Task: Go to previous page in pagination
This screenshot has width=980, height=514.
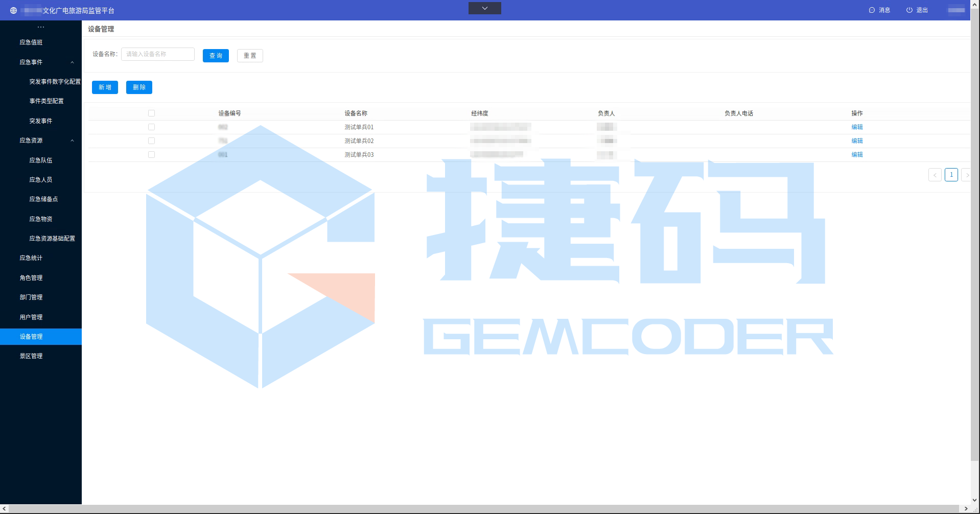Action: pyautogui.click(x=935, y=175)
